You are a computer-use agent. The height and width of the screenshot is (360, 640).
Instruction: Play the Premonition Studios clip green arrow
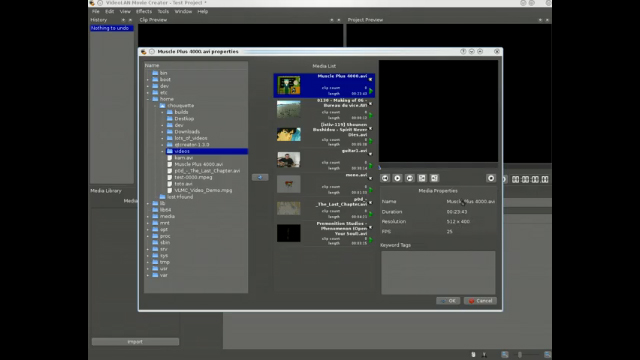(x=371, y=240)
